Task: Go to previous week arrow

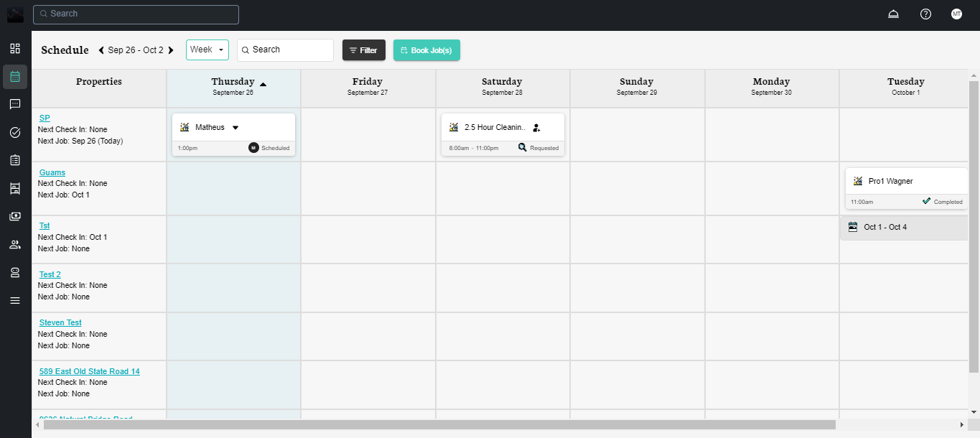Action: 101,50
